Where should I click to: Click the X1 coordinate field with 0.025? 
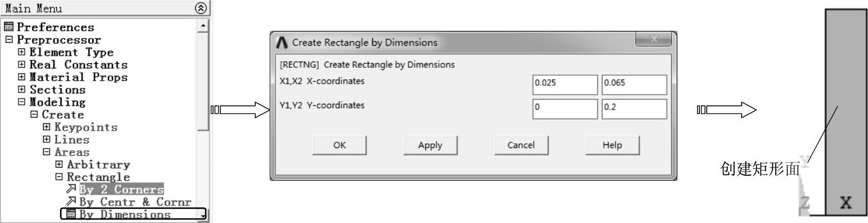tap(564, 84)
